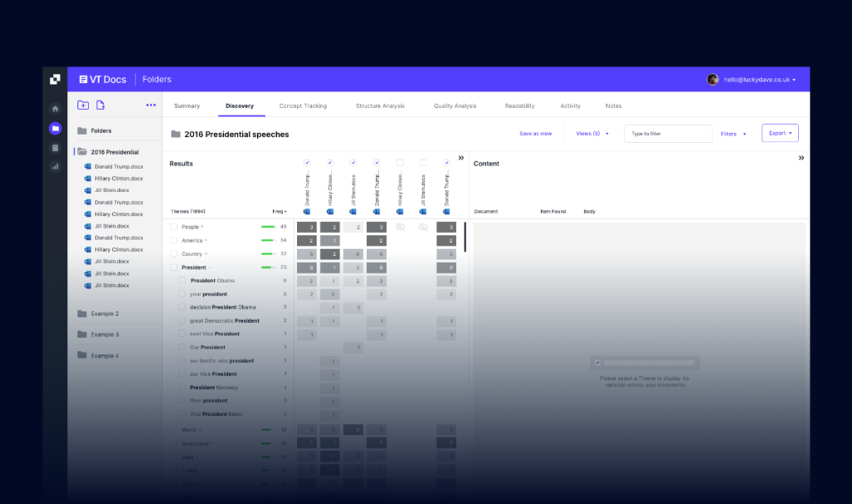Image resolution: width=852 pixels, height=504 pixels.
Task: Uncheck the first Donald Trump column checkbox
Action: pyautogui.click(x=307, y=163)
